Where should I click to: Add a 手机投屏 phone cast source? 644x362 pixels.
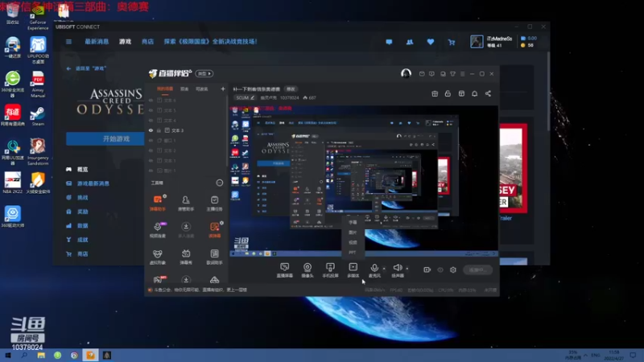pyautogui.click(x=330, y=270)
